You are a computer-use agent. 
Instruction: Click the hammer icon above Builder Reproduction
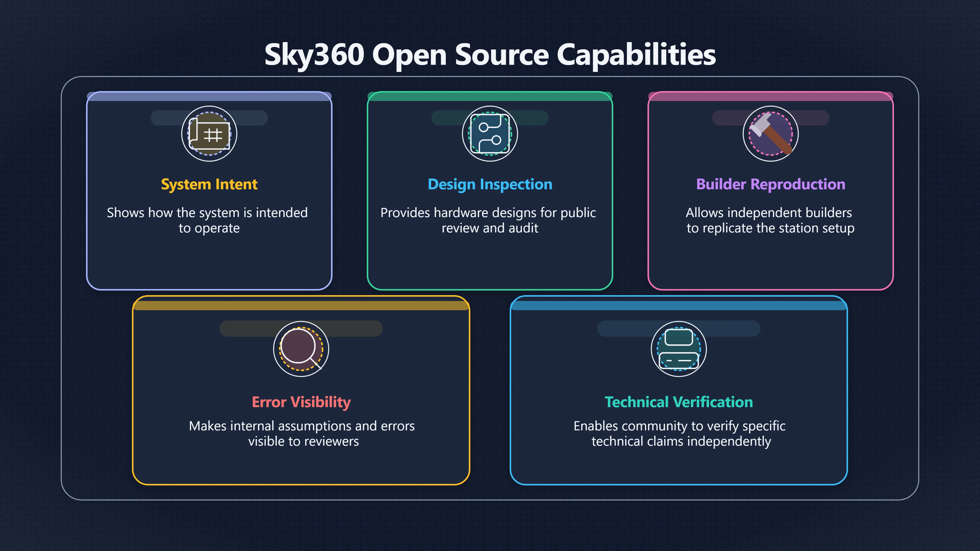(771, 133)
